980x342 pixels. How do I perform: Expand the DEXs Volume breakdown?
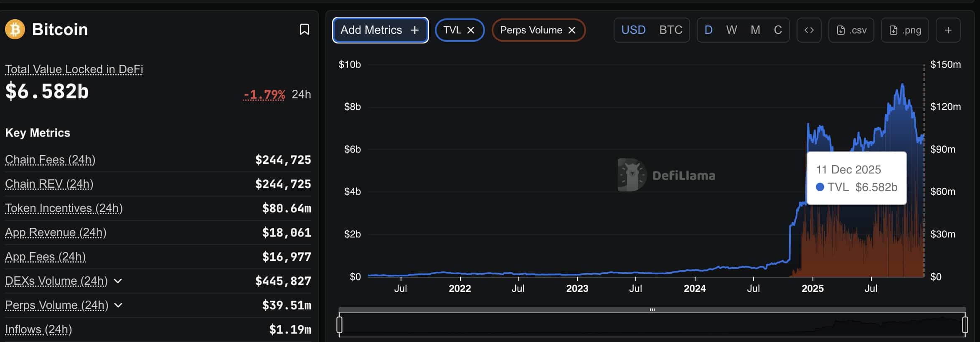(x=117, y=281)
